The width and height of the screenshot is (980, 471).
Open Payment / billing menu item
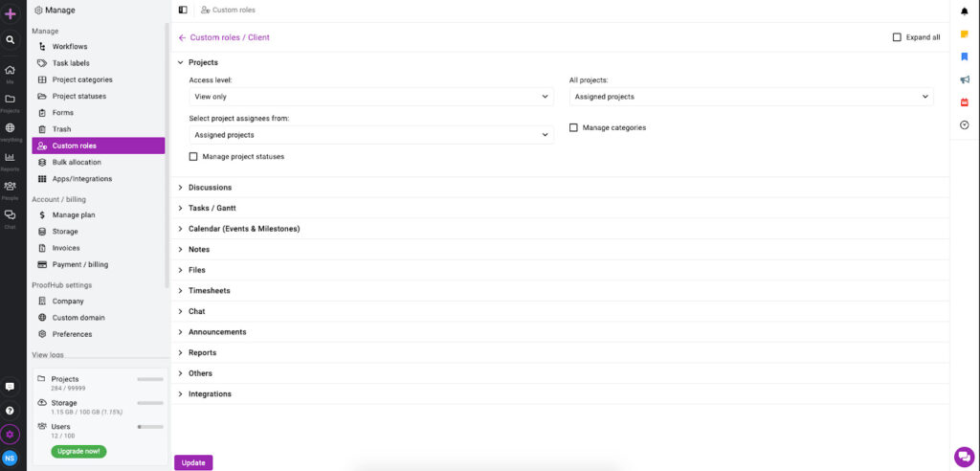(x=99, y=264)
